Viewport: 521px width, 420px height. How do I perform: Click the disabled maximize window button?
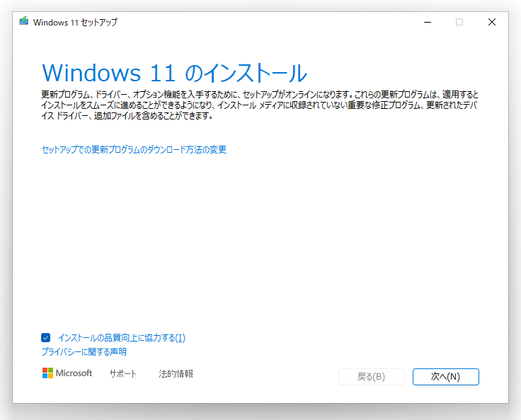(459, 22)
